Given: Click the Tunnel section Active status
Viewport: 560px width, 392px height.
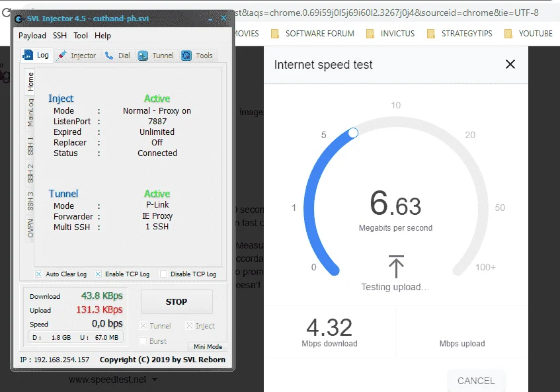Looking at the screenshot, I should pyautogui.click(x=157, y=194).
